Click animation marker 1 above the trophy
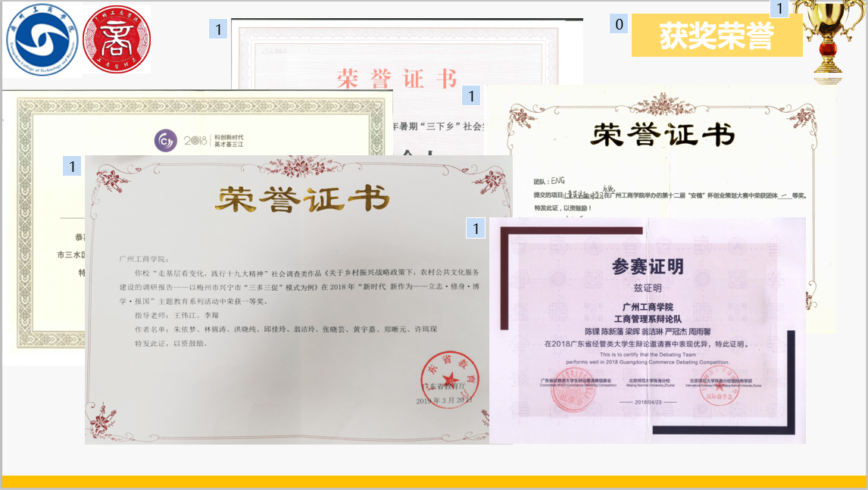 coord(779,8)
